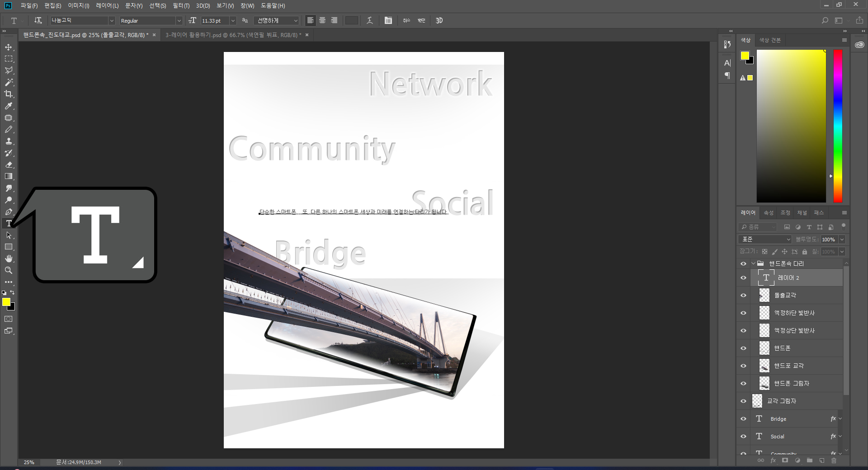
Task: Select the Clone Stamp tool
Action: click(x=9, y=141)
